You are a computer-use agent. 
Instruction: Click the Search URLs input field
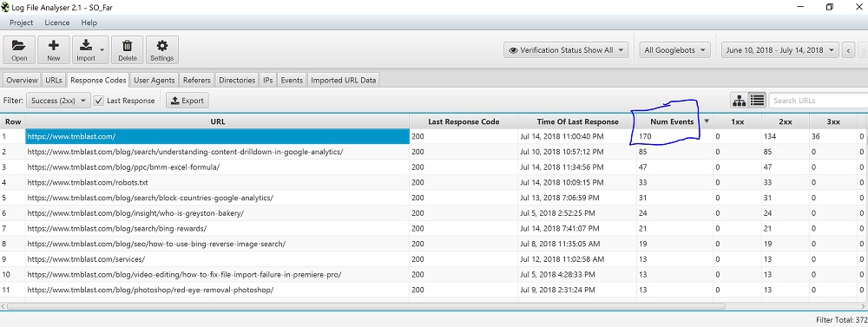click(819, 101)
